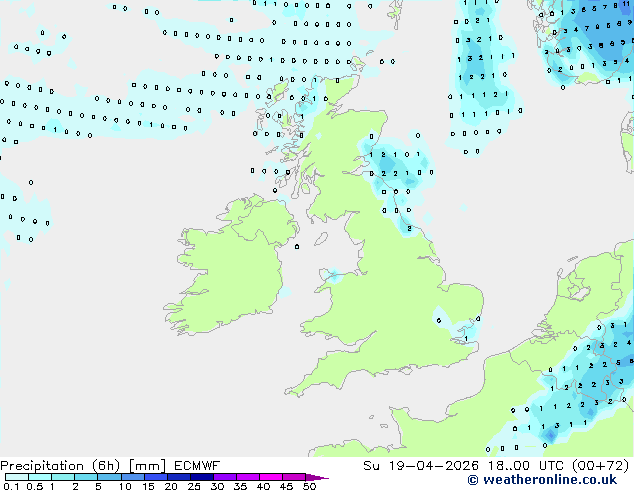Click the 'ECMWF' model label
634x490 pixels.
click(x=197, y=465)
